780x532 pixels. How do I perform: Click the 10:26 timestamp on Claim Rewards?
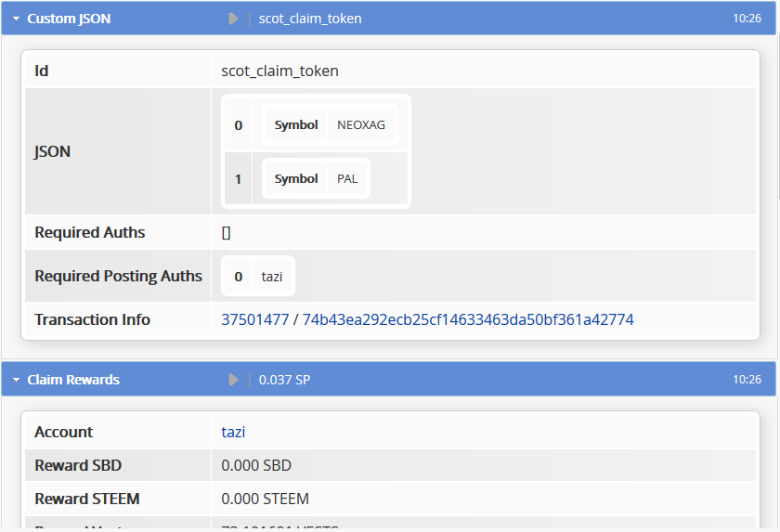(x=747, y=380)
